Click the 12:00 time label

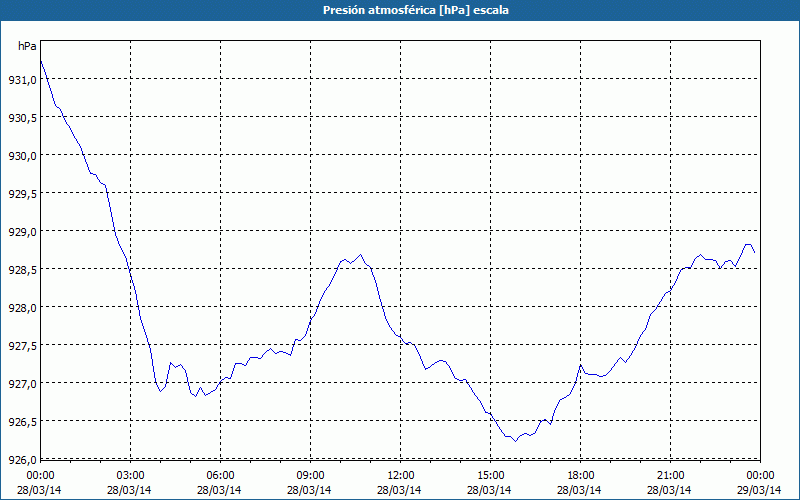(x=400, y=476)
